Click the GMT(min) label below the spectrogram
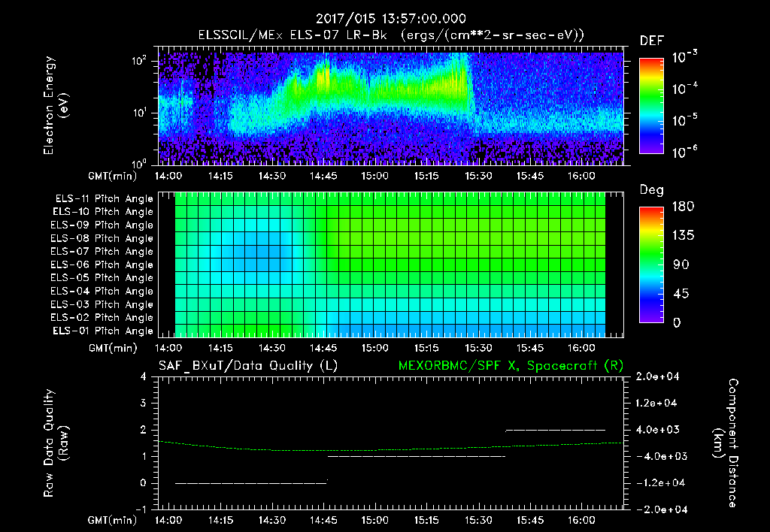Screen dimensions: 770x532 point(113,176)
